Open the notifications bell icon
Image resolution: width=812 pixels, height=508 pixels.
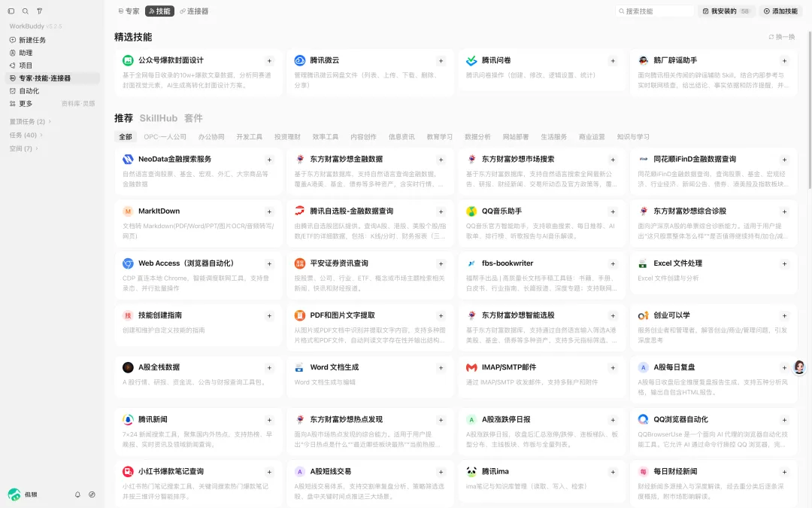pos(77,494)
